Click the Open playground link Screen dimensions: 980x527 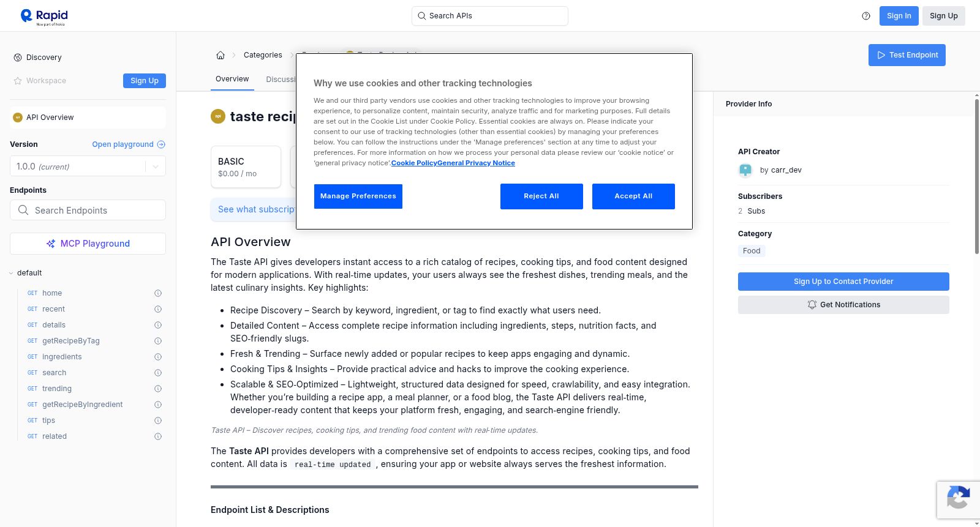coord(129,144)
